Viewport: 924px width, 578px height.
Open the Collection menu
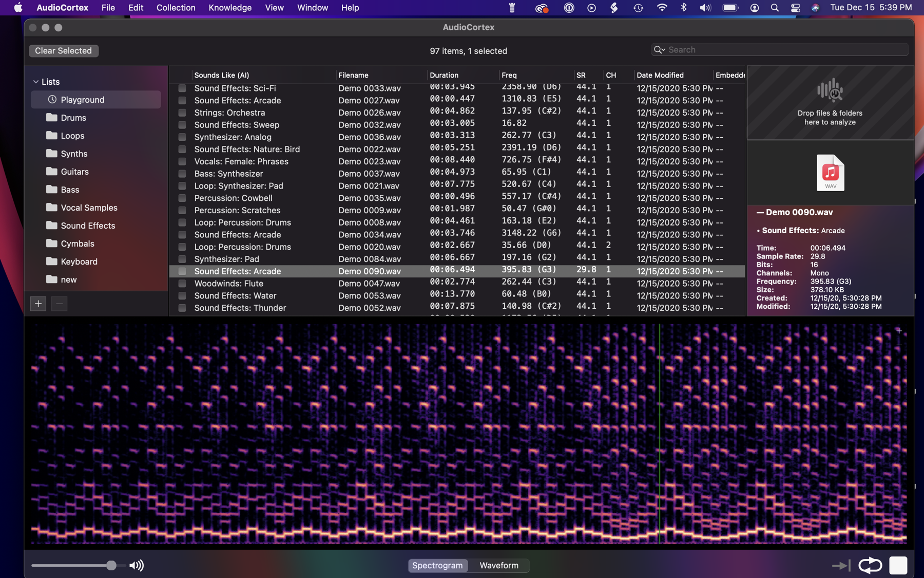click(176, 8)
